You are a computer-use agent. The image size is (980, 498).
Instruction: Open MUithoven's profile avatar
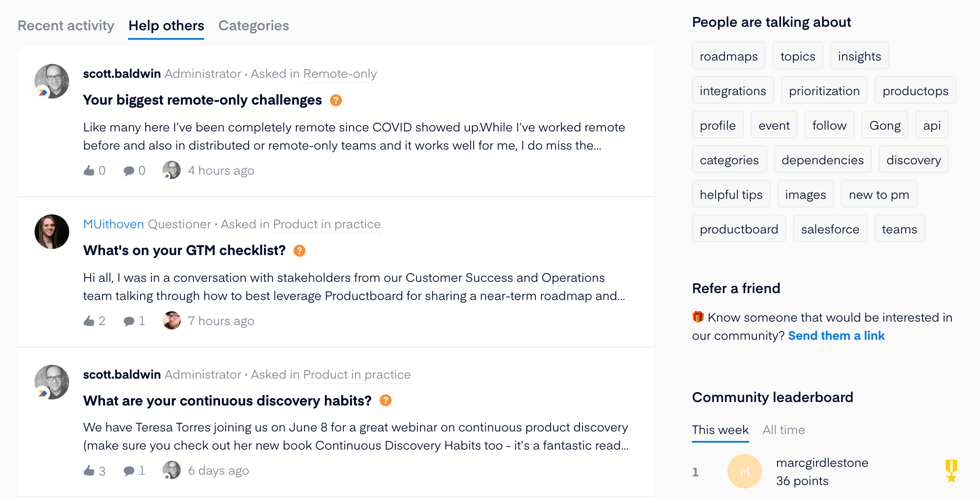(52, 232)
